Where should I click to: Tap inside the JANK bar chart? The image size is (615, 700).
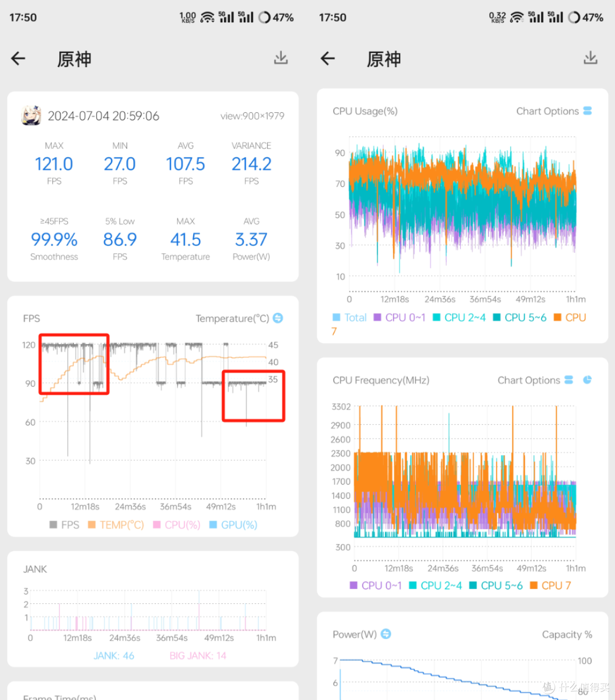[x=148, y=610]
